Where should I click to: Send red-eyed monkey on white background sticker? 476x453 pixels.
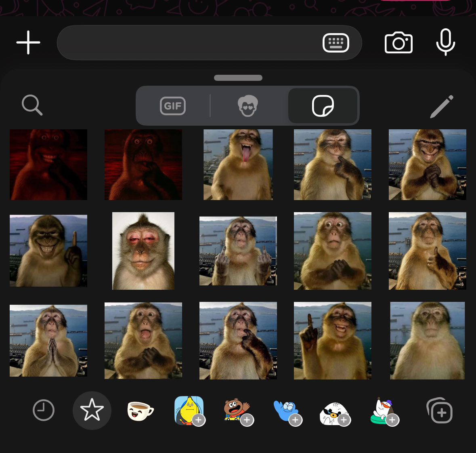point(143,251)
